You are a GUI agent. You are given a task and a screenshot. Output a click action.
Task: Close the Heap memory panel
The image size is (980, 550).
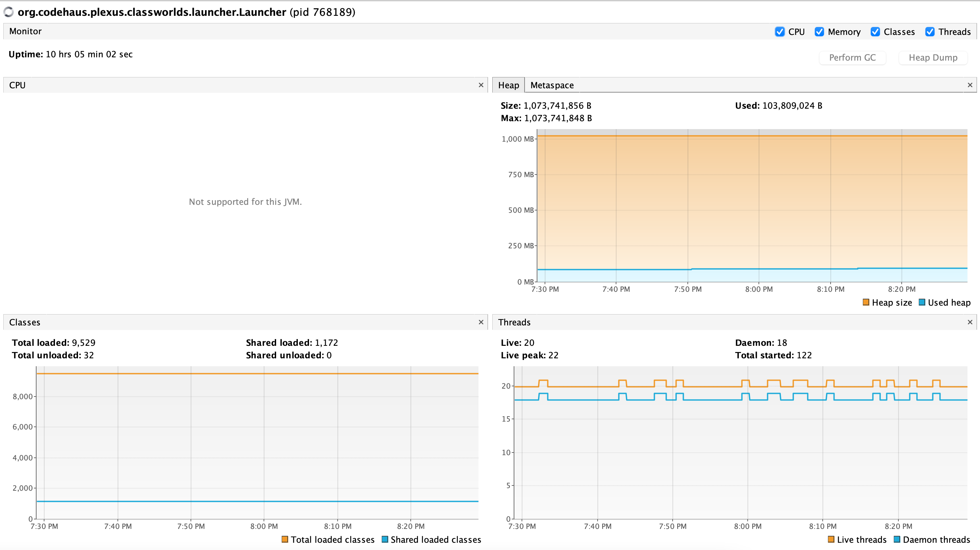[970, 85]
